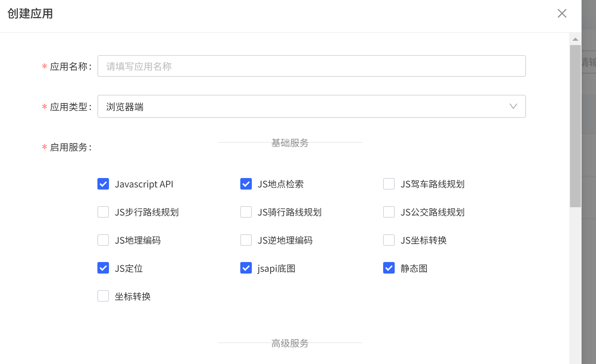Enable the JS逆地理编码 checkbox
This screenshot has width=596, height=364.
tap(246, 240)
